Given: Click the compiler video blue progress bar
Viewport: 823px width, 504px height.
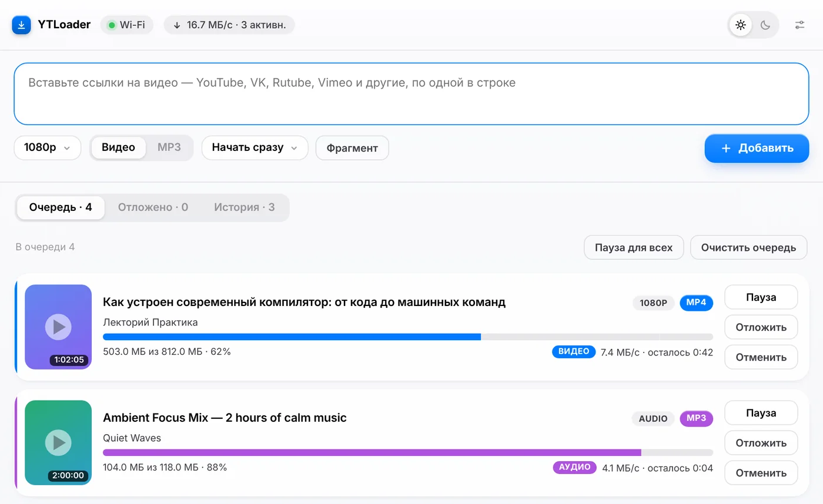Looking at the screenshot, I should pyautogui.click(x=408, y=337).
